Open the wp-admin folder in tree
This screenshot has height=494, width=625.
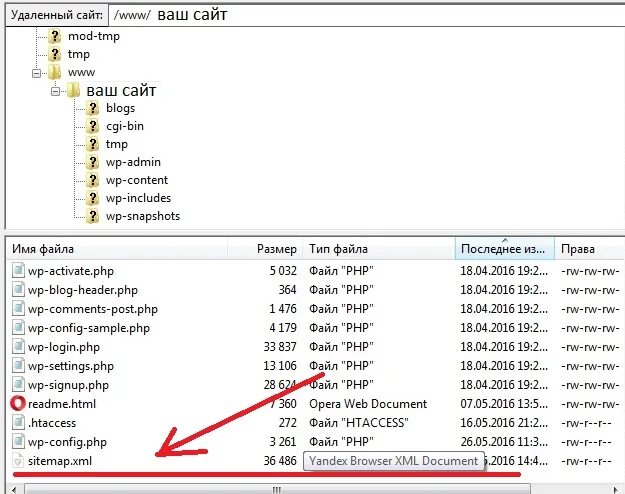click(133, 162)
